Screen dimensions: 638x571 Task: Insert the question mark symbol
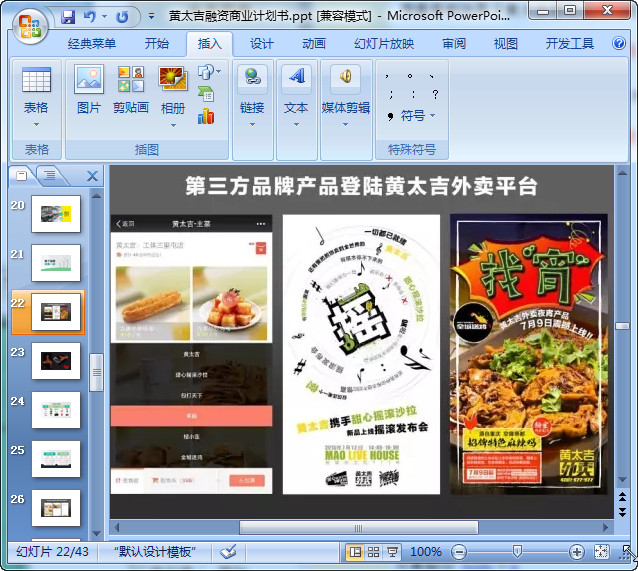coord(435,95)
